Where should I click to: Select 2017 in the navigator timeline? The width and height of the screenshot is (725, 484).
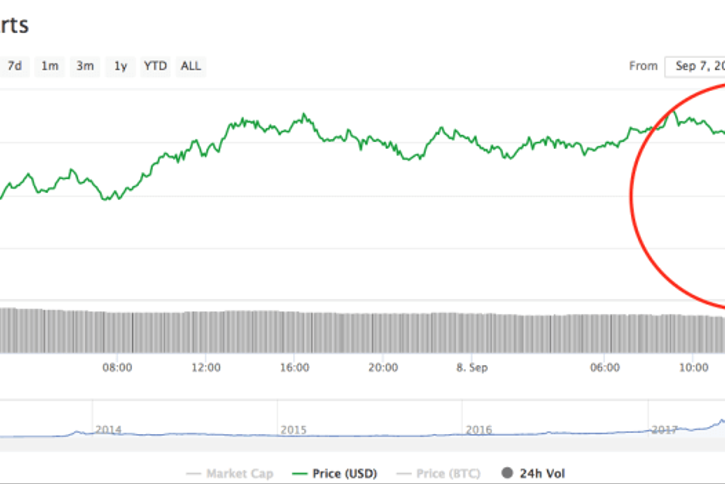click(x=665, y=429)
